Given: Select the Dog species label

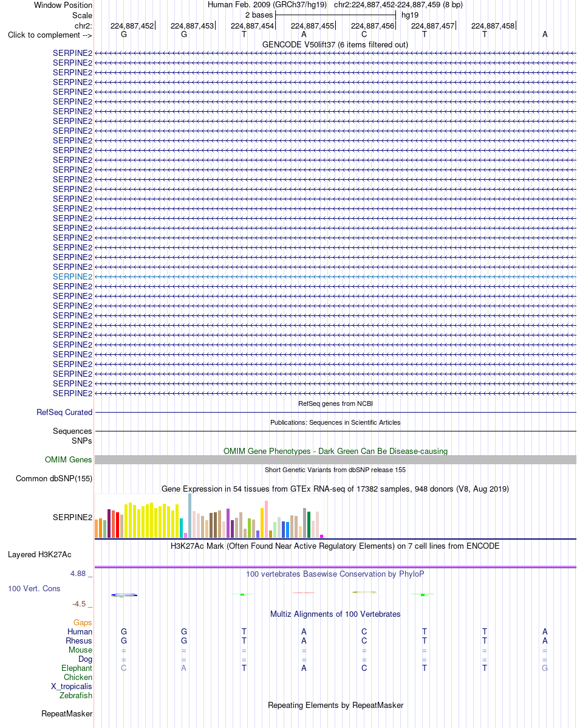Looking at the screenshot, I should (86, 659).
